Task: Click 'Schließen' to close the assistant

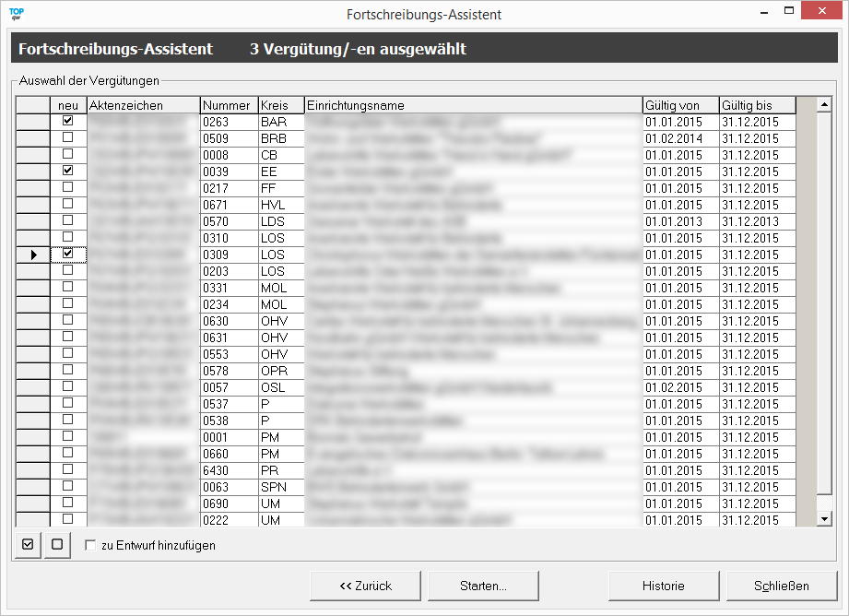Action: point(782,586)
